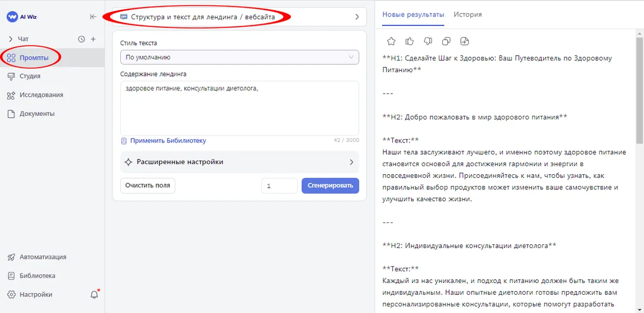Expand the Расширенные настройки panel

point(239,162)
